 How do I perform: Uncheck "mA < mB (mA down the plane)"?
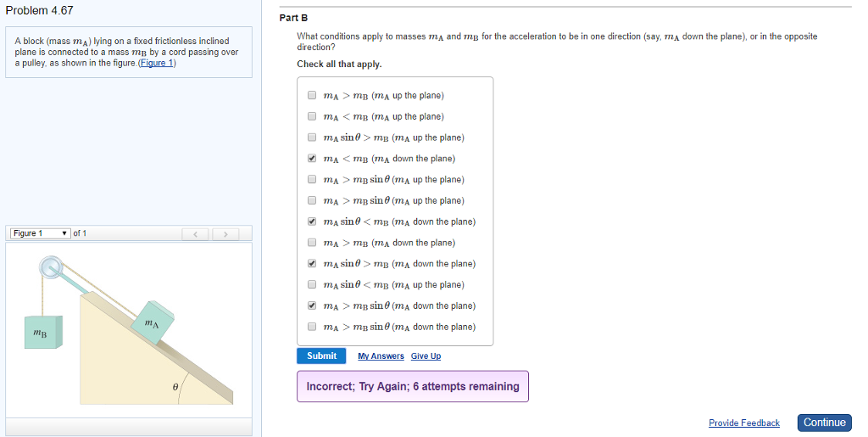tap(312, 159)
